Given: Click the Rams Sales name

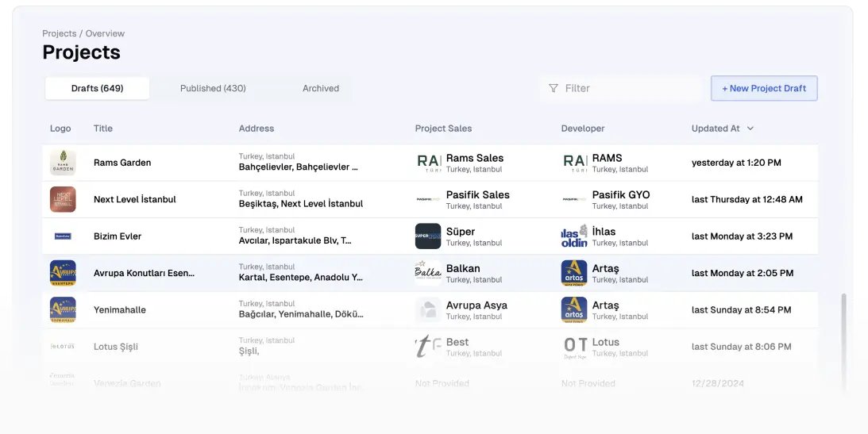Looking at the screenshot, I should [474, 158].
